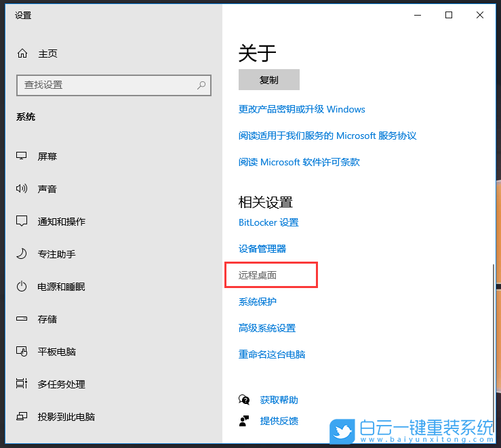Click the Multitasking icon
The height and width of the screenshot is (448, 501).
click(x=22, y=384)
